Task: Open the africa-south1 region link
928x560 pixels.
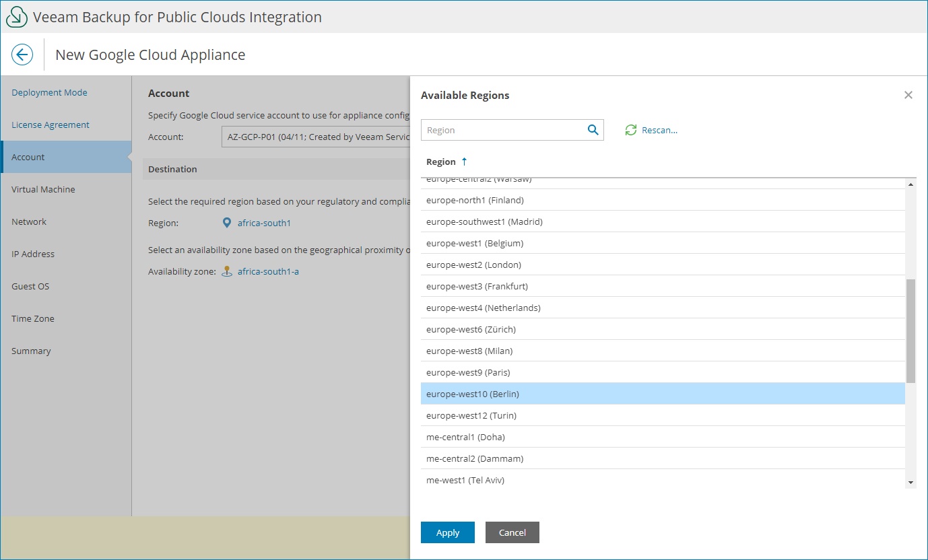Action: click(x=264, y=222)
